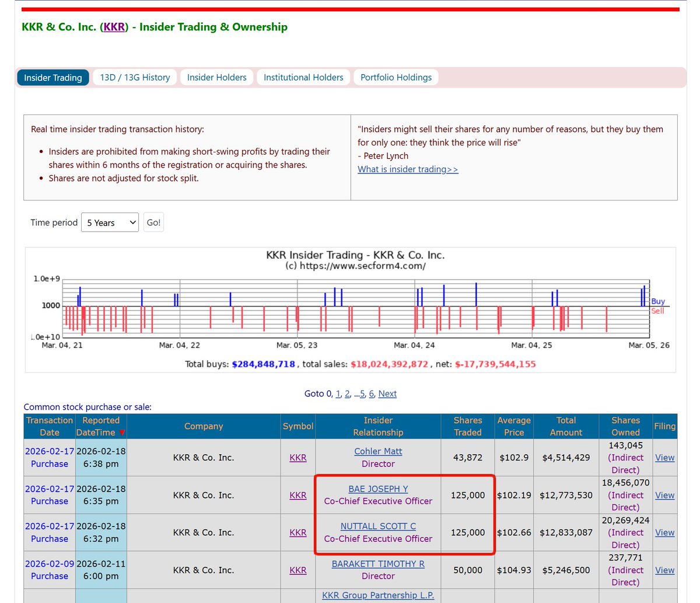Open the Insider Holders tab
The image size is (700, 603).
click(x=216, y=77)
